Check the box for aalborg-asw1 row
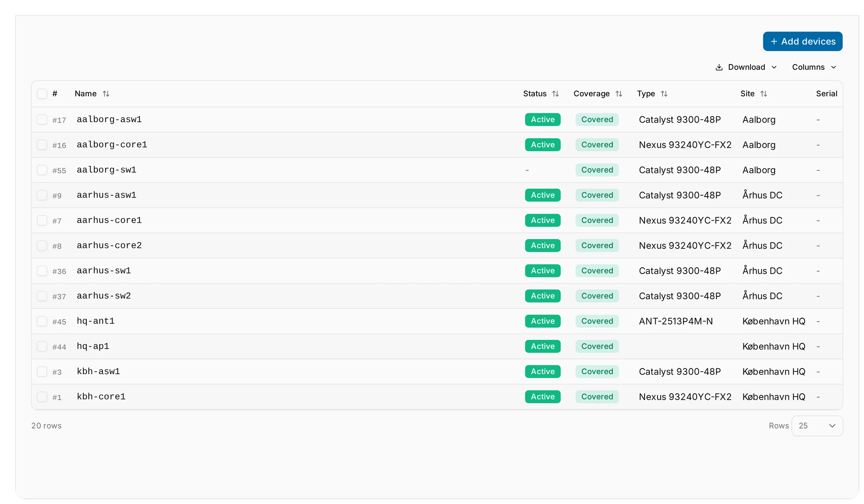This screenshot has height=504, width=864. coord(42,120)
